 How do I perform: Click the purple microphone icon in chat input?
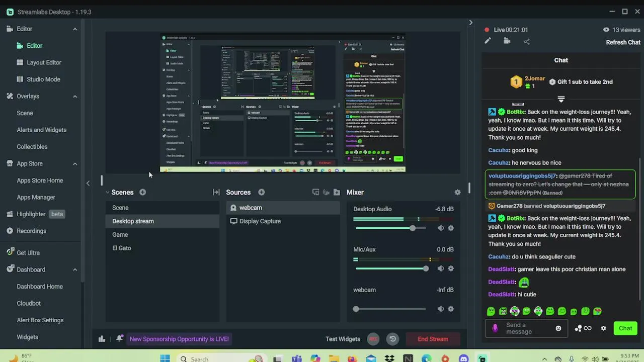495,328
